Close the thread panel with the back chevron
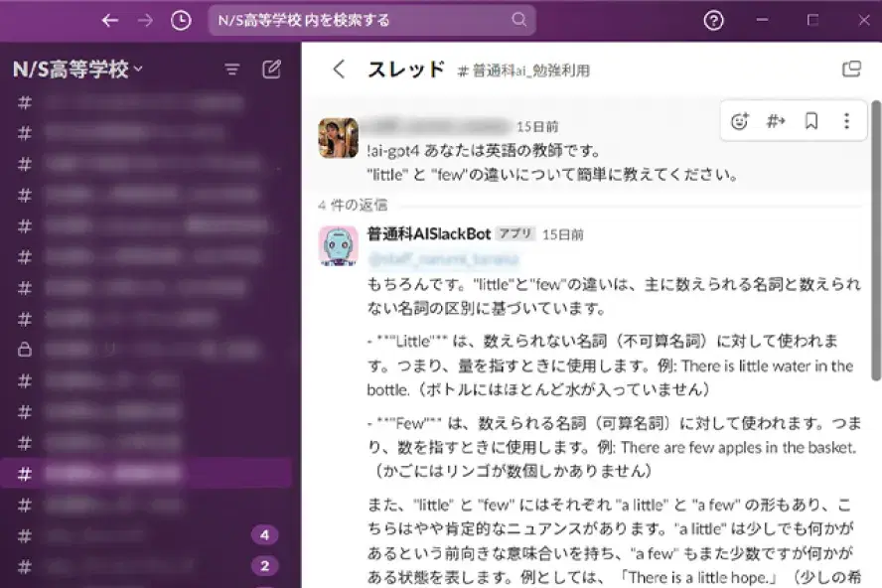The width and height of the screenshot is (882, 588). tap(339, 70)
